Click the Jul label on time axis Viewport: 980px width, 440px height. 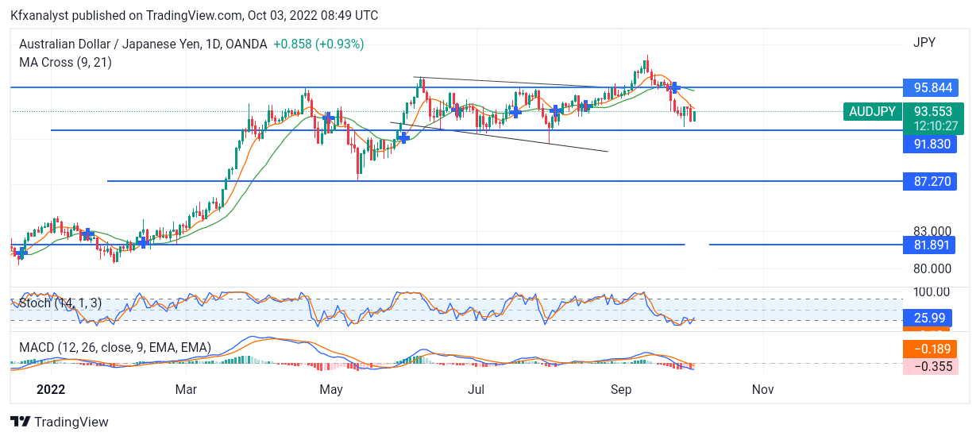[x=476, y=389]
